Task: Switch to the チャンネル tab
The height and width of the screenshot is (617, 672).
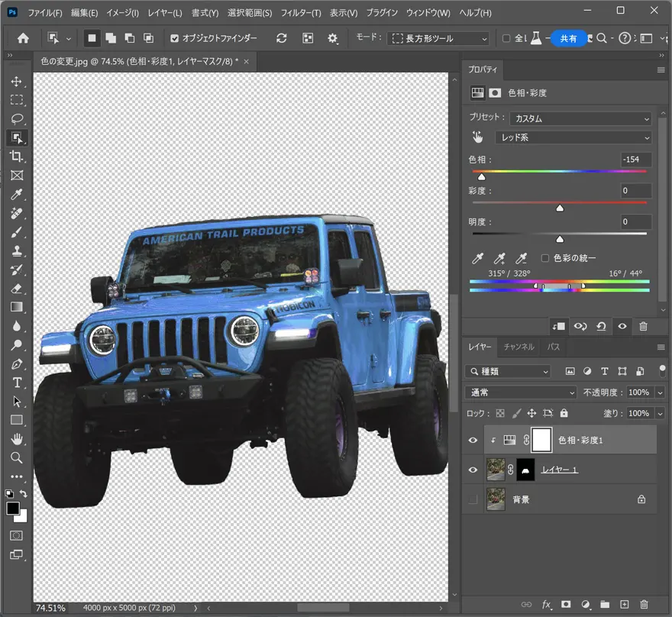Action: point(519,347)
